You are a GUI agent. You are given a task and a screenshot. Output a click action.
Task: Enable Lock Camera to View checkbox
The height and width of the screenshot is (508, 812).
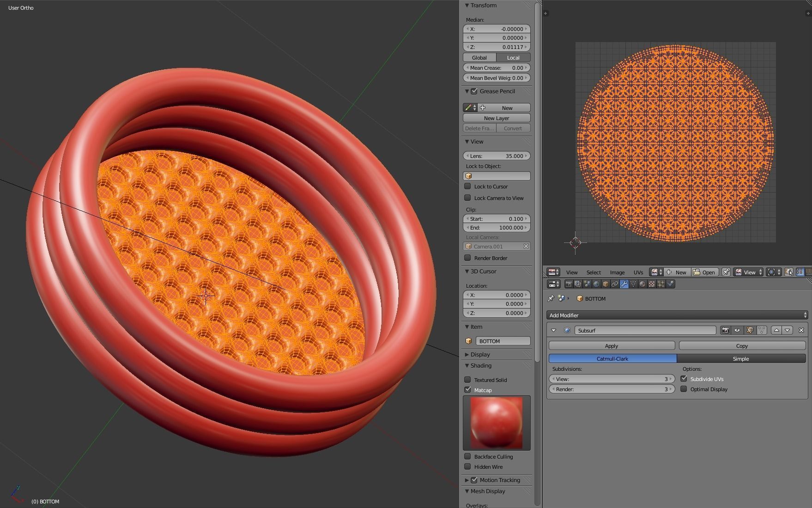[467, 198]
